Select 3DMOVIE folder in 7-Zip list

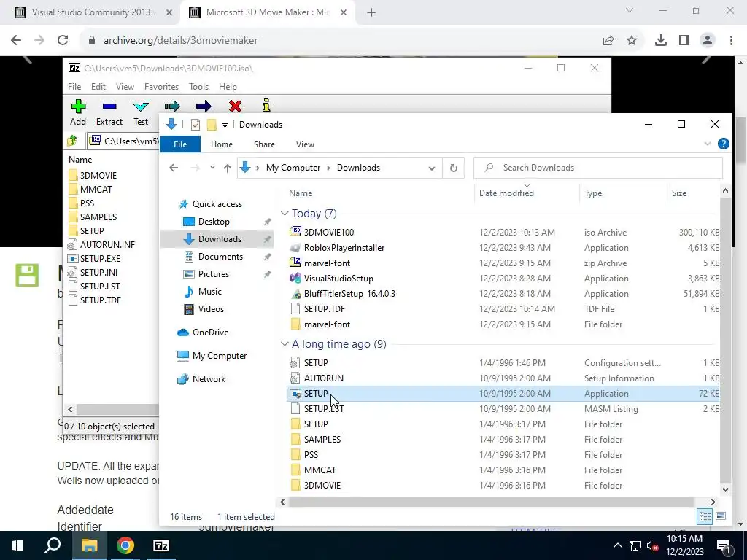pyautogui.click(x=98, y=175)
